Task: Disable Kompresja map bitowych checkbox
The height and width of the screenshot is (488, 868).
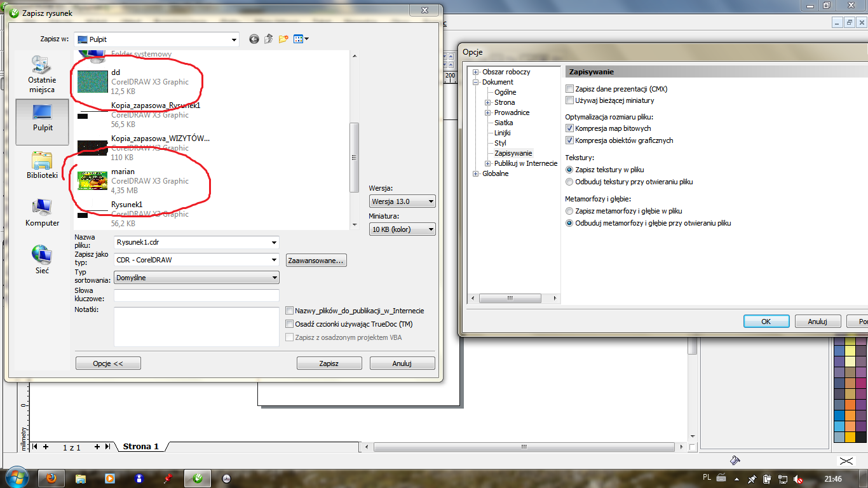Action: click(x=570, y=129)
